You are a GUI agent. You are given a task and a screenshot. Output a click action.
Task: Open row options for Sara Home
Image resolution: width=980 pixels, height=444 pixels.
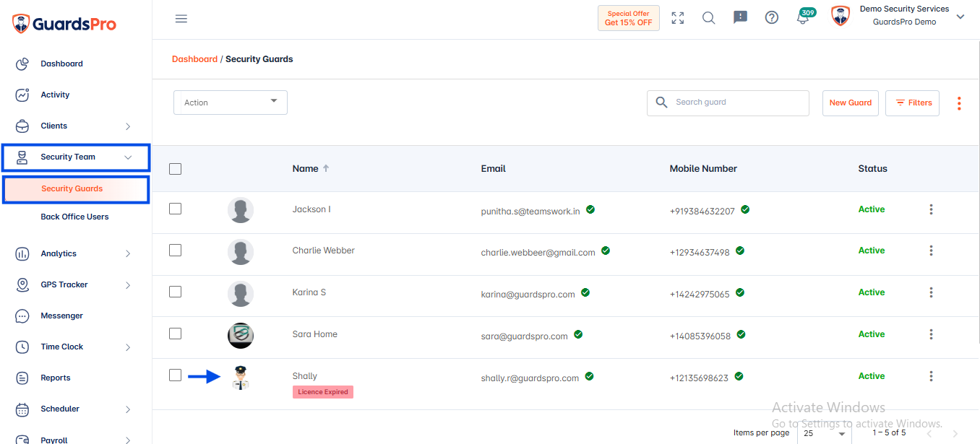[x=931, y=334]
